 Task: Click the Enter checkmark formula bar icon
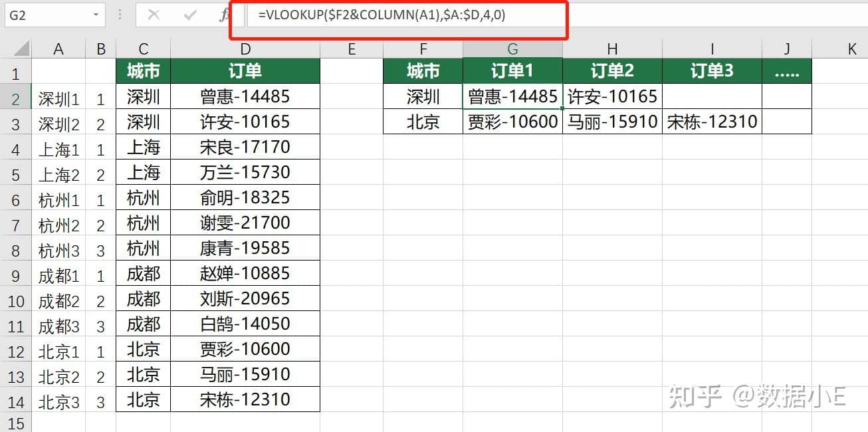190,15
